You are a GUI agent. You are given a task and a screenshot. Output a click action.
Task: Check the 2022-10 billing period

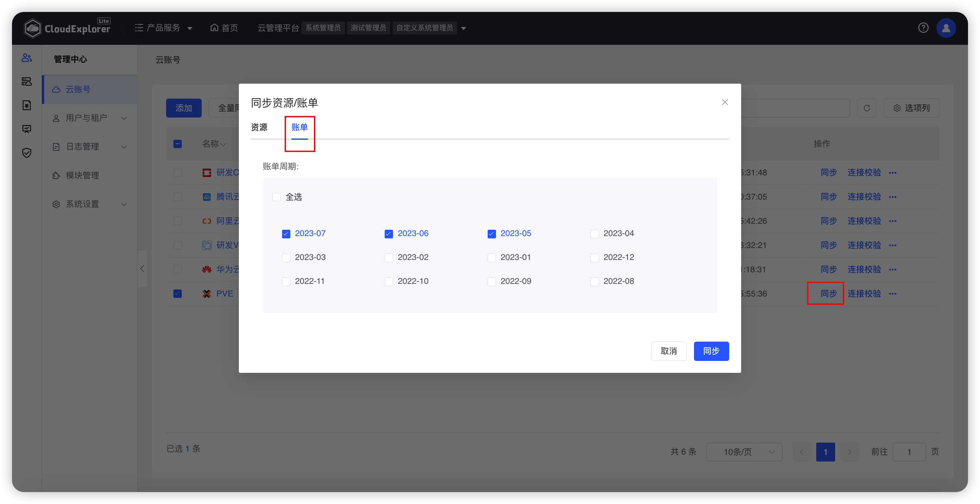point(389,282)
